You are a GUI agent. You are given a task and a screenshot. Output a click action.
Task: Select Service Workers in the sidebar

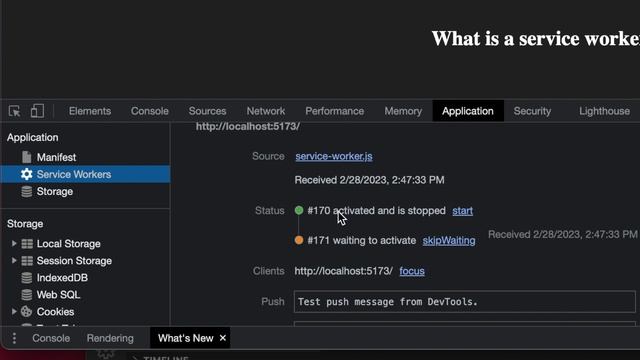point(85,174)
